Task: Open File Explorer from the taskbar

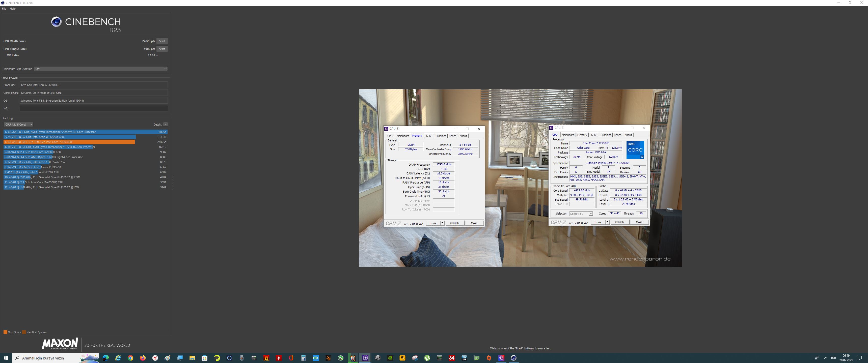Action: [x=192, y=358]
